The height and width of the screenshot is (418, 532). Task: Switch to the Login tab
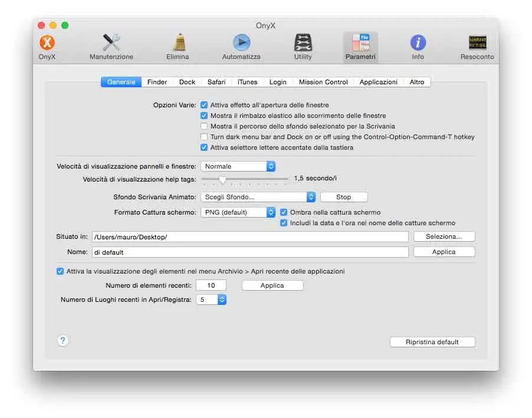click(278, 82)
